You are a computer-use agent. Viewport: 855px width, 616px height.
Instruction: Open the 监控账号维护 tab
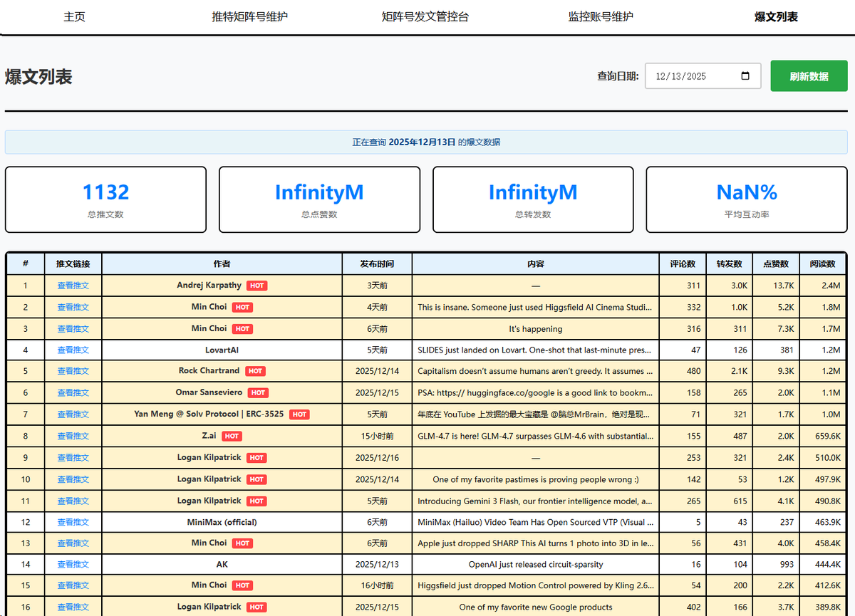(601, 16)
